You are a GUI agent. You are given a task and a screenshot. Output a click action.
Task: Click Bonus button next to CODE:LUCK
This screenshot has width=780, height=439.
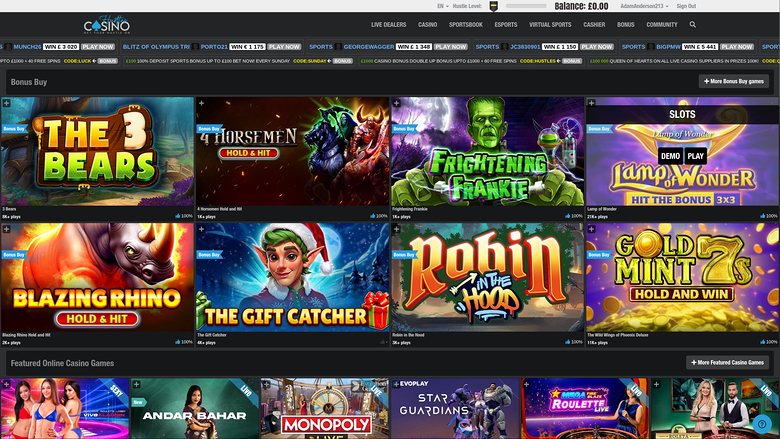[107, 61]
